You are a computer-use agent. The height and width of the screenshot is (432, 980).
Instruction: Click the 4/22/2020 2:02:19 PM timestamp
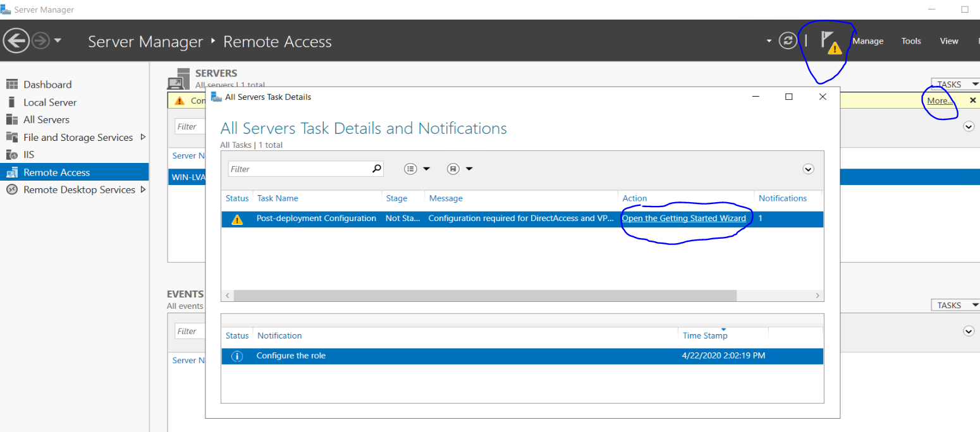pos(723,356)
